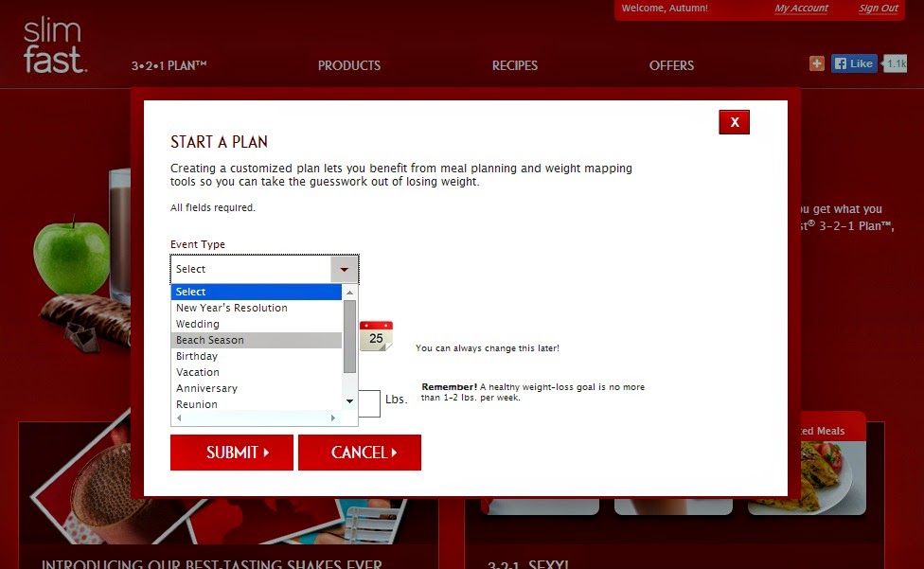Click the dropdown list scroll-down arrow
The image size is (924, 569).
[350, 401]
